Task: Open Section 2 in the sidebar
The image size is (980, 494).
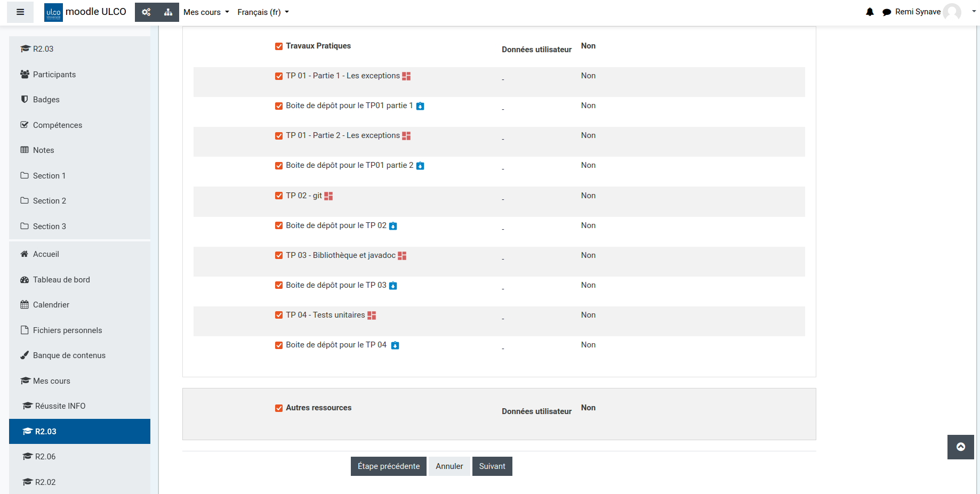Action: (x=49, y=201)
